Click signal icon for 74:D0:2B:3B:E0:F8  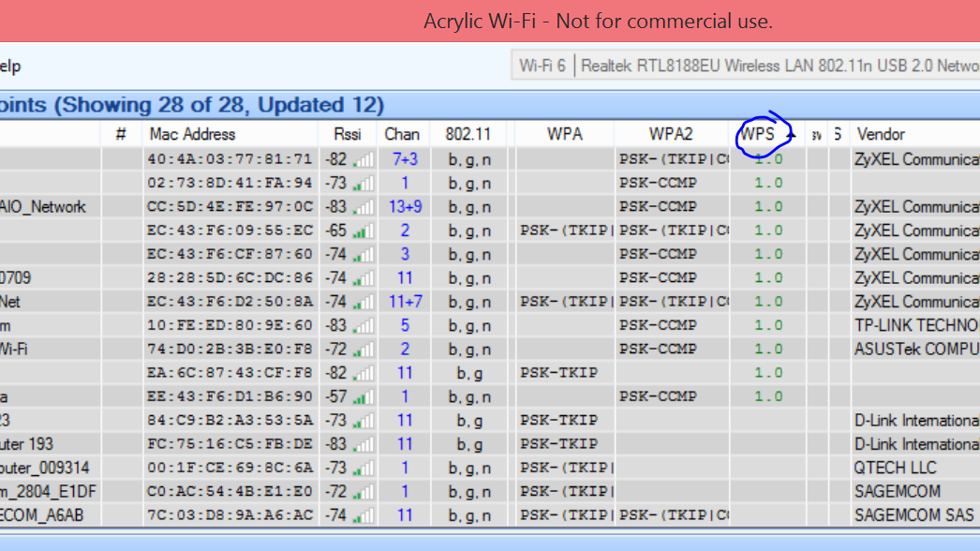click(364, 350)
